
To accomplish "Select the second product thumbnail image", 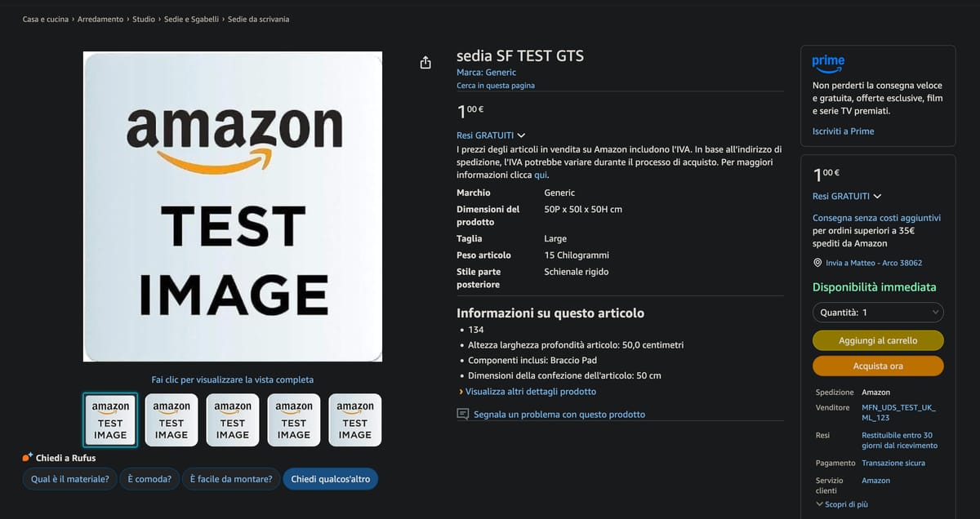I will 171,420.
